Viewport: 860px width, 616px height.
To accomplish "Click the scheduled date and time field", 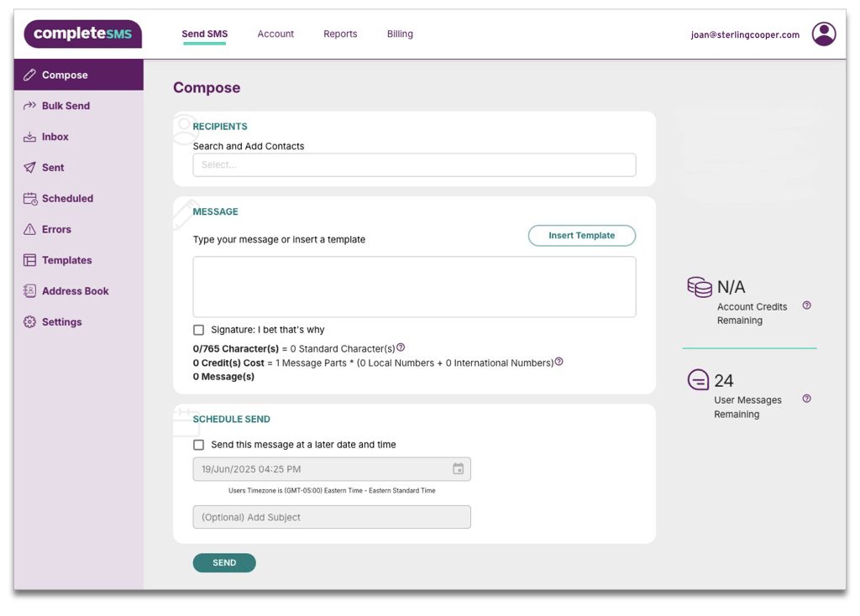I will 331,469.
